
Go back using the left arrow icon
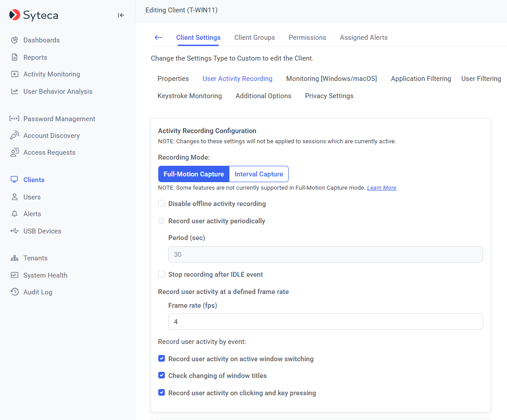(158, 38)
